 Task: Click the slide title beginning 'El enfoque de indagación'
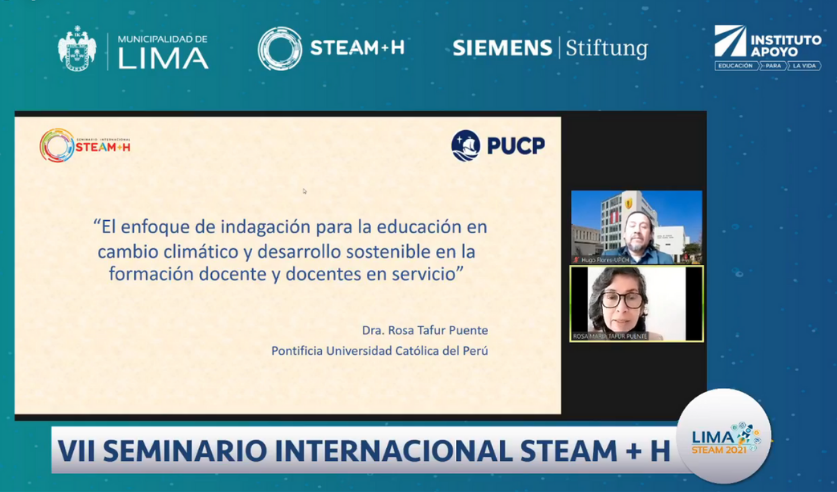[291, 250]
